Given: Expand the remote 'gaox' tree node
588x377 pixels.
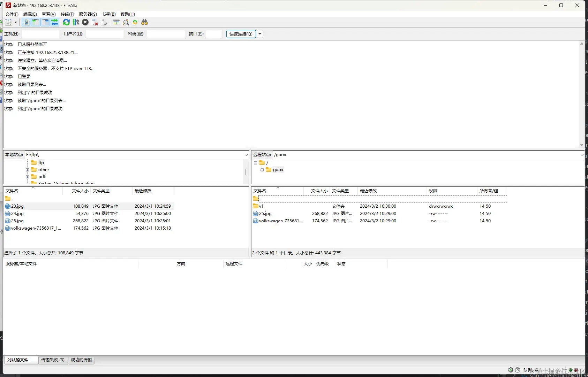Looking at the screenshot, I should [x=262, y=170].
